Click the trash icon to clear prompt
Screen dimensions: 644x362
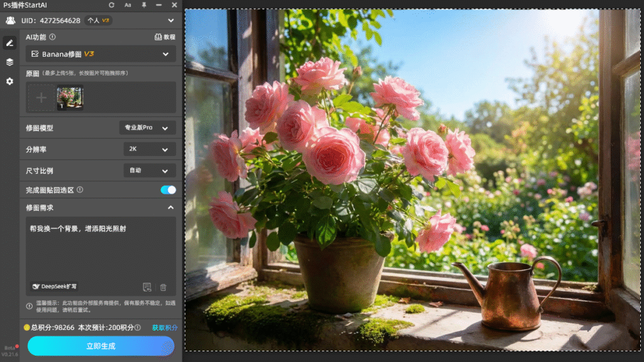[x=164, y=287]
